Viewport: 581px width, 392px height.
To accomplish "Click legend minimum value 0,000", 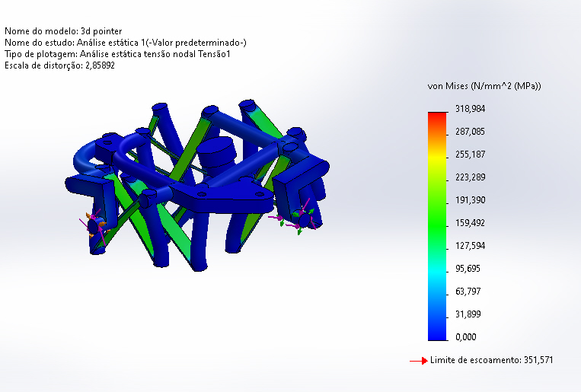I will (466, 337).
